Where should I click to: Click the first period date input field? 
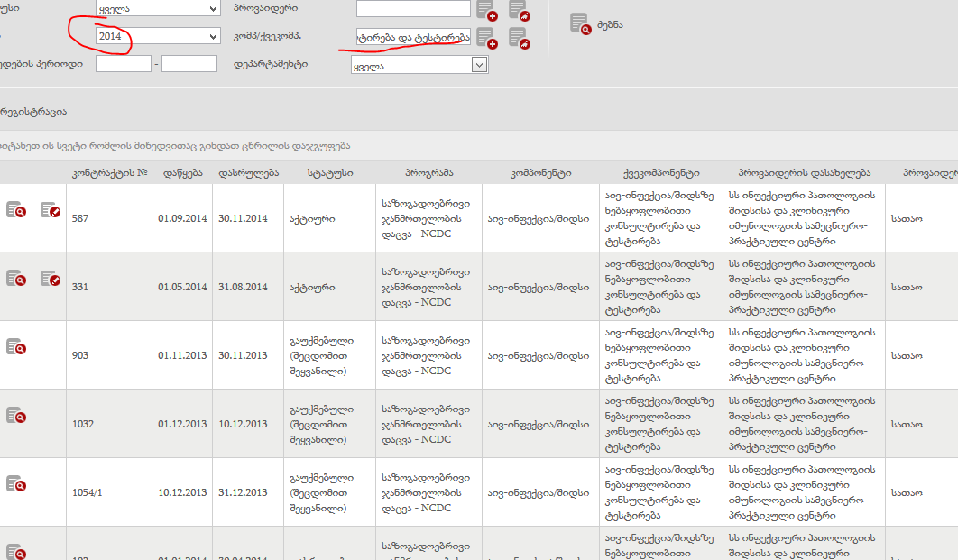(x=123, y=64)
